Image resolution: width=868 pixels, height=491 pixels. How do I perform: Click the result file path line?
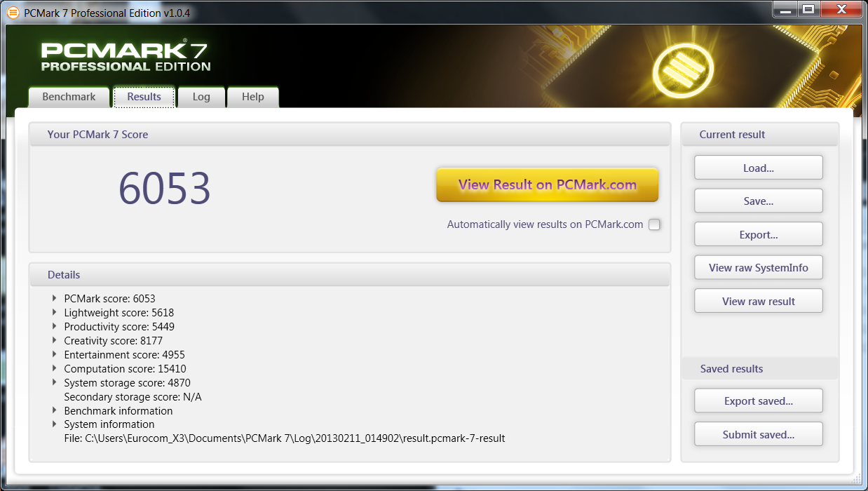pyautogui.click(x=285, y=438)
